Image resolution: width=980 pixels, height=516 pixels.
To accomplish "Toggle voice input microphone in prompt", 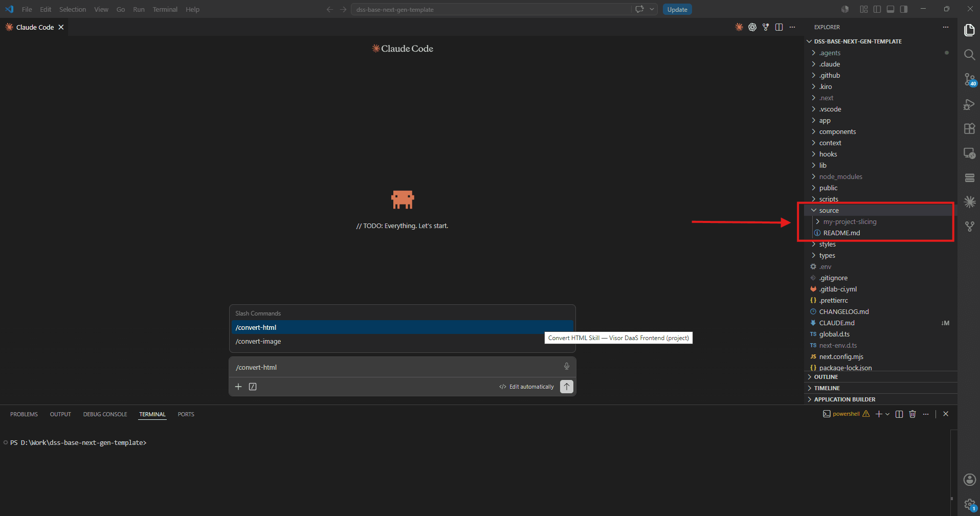I will tap(567, 366).
